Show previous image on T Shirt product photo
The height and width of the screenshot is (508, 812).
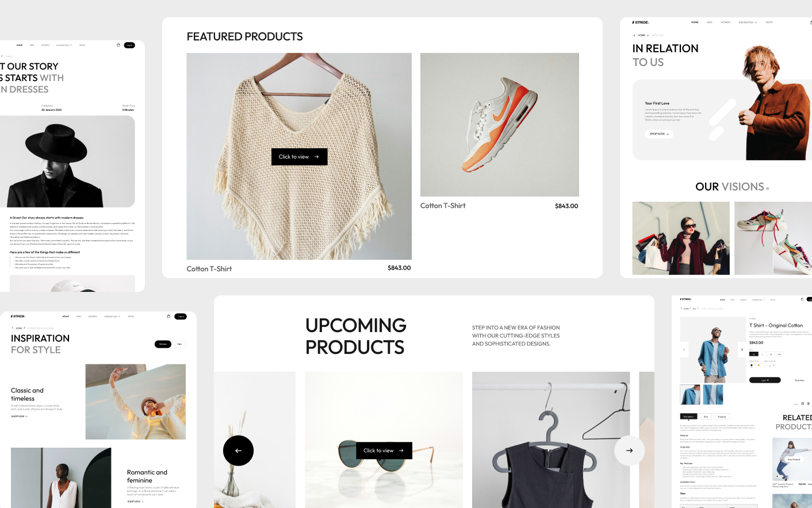point(684,349)
